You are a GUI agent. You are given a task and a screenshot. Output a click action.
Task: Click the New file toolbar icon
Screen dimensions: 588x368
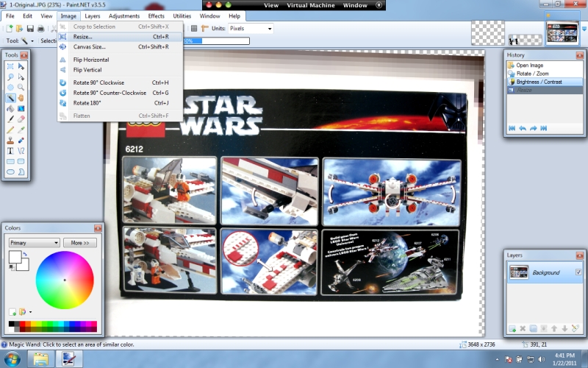tap(9, 28)
